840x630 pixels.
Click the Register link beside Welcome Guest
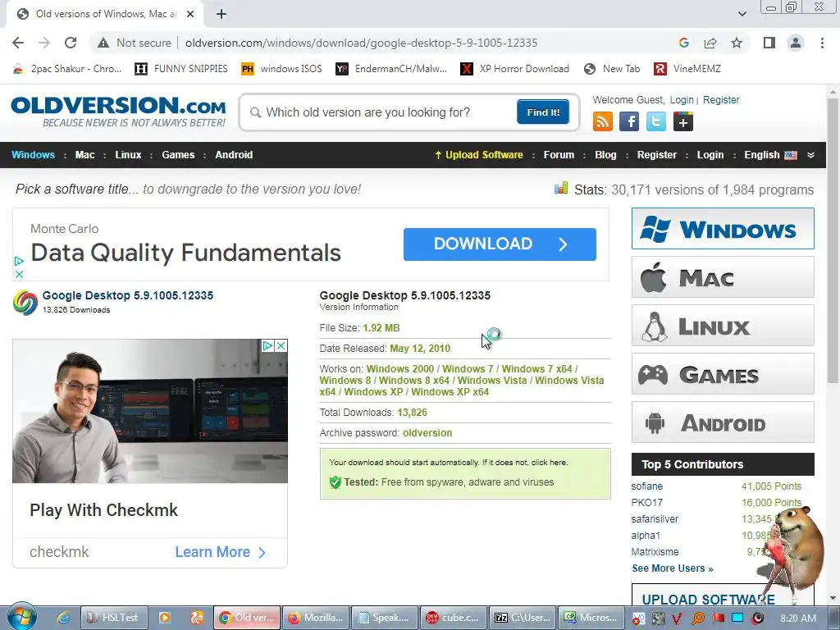pyautogui.click(x=720, y=99)
